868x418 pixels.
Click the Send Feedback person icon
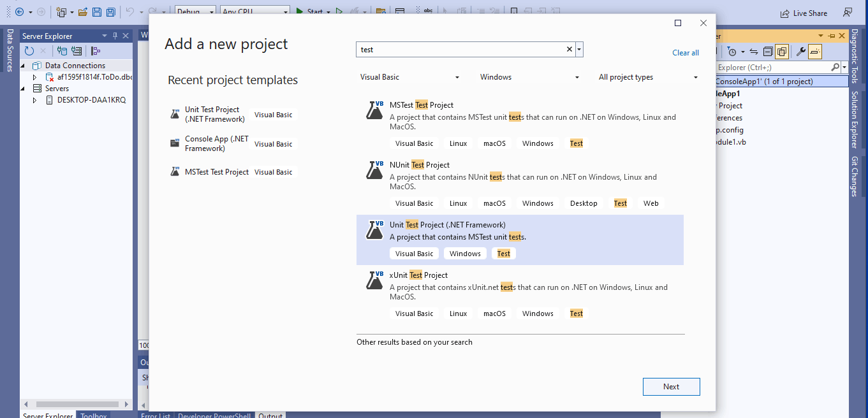pyautogui.click(x=848, y=12)
